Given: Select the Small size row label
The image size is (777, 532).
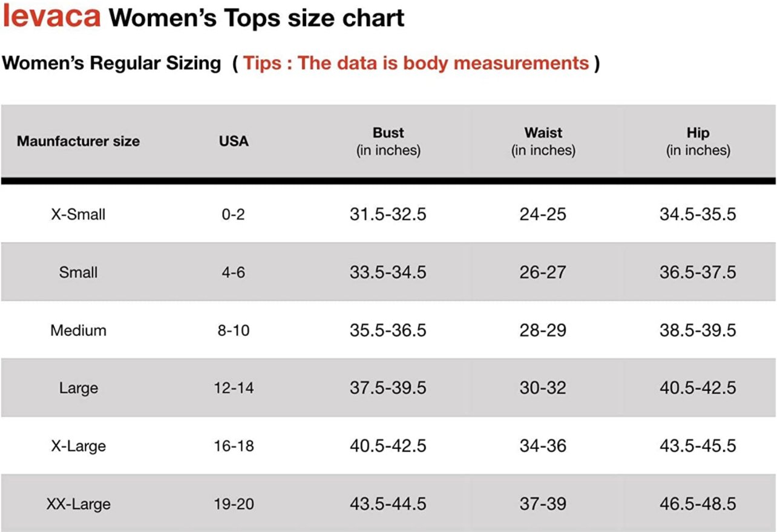Looking at the screenshot, I should point(78,272).
